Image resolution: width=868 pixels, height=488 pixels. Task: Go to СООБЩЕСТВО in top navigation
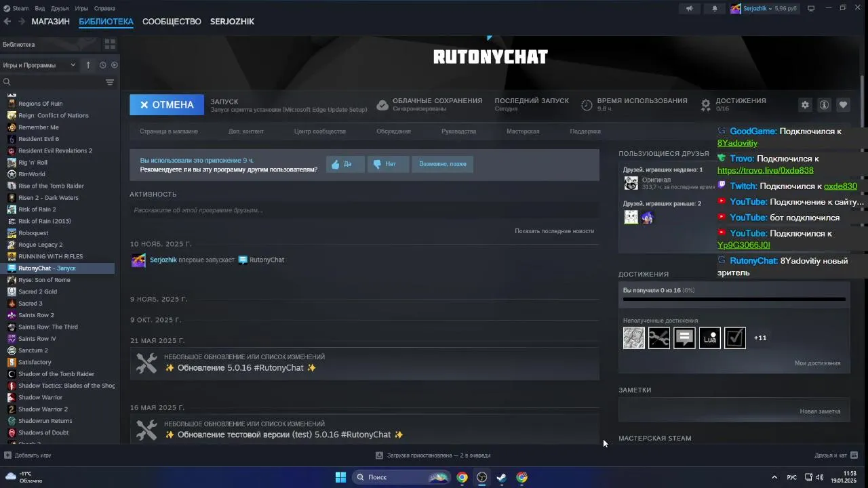[x=172, y=22]
